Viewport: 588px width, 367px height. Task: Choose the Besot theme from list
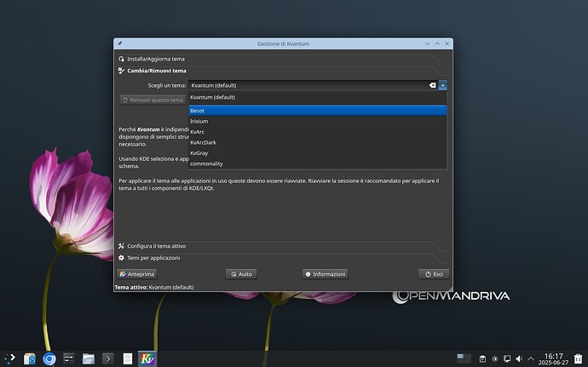(317, 111)
